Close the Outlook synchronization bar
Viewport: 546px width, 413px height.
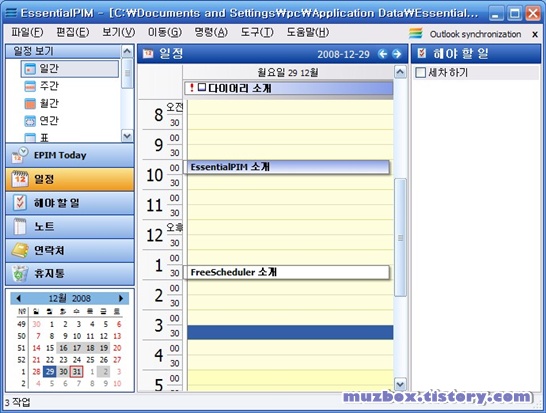[x=535, y=34]
